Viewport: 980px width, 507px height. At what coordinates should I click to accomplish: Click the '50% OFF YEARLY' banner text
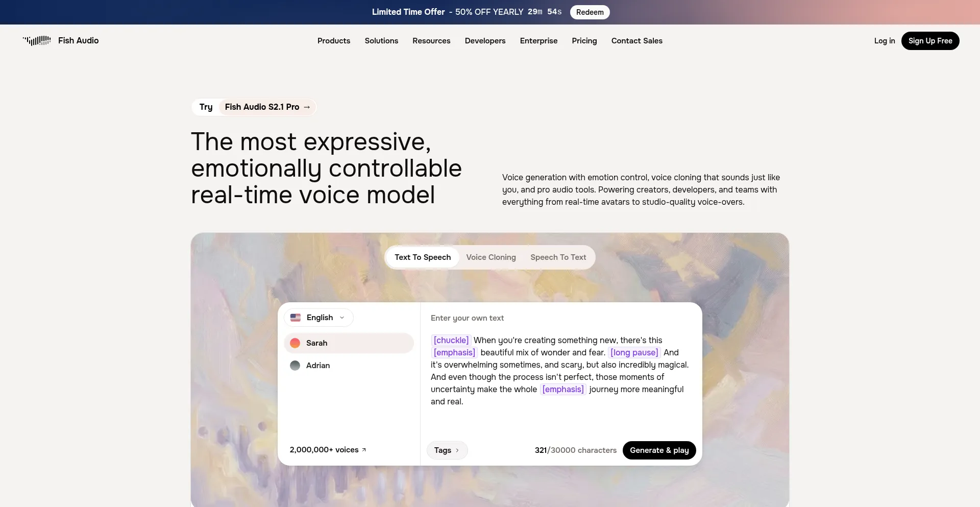point(489,12)
